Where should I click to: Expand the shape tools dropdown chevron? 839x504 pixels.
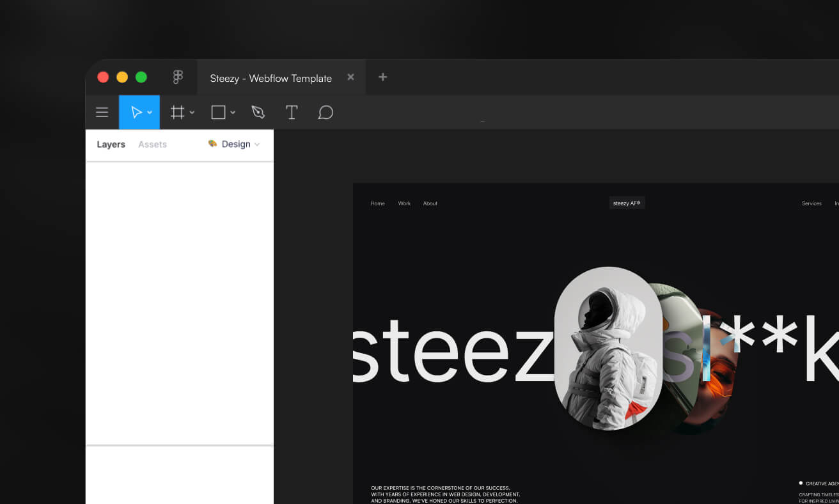tap(233, 113)
